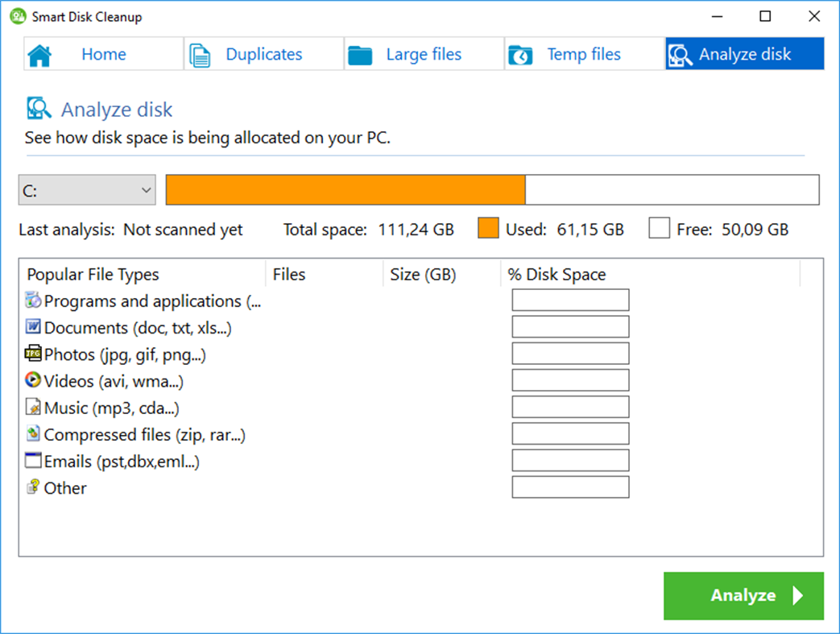Click the Programs and applications icon
Image resolution: width=840 pixels, height=634 pixels.
pos(32,300)
